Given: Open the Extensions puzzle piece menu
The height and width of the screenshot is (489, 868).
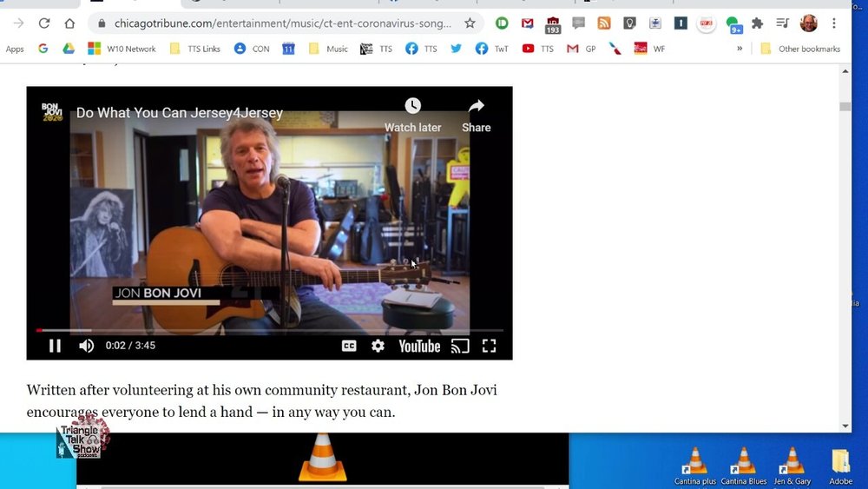Looking at the screenshot, I should click(757, 23).
